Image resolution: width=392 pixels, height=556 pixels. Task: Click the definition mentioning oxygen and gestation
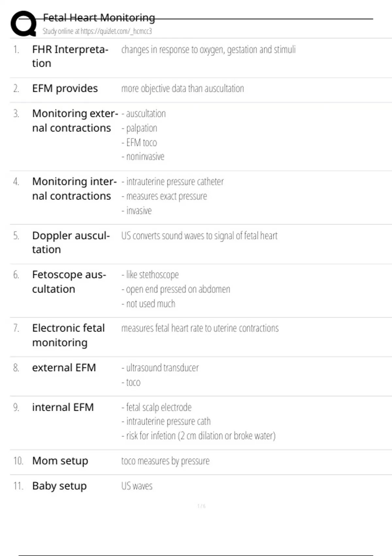[208, 50]
